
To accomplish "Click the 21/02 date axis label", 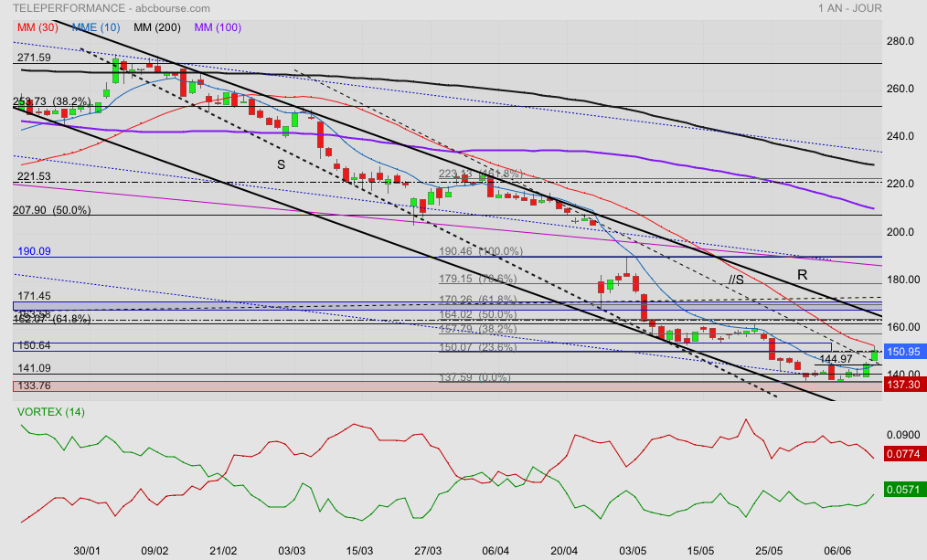I will (223, 551).
